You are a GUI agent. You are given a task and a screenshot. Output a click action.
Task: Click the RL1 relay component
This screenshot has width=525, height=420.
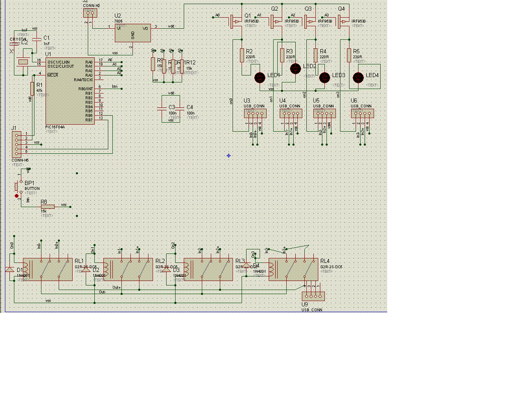click(48, 269)
